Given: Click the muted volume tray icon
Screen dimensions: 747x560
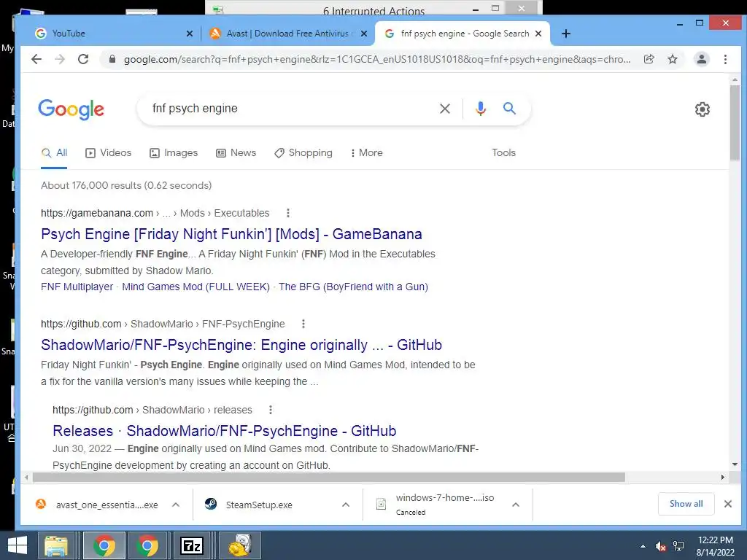Looking at the screenshot, I should [x=660, y=546].
